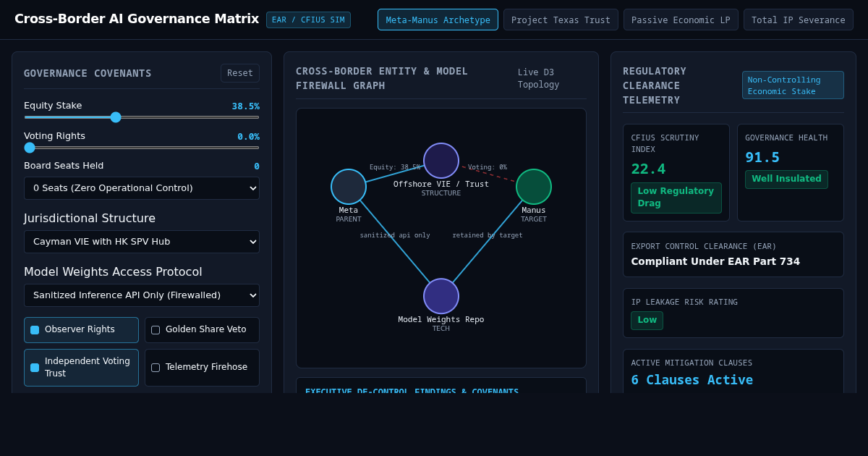This screenshot has width=868, height=456.
Task: Click the Offshore VIE / Trust node circle
Action: tap(441, 161)
